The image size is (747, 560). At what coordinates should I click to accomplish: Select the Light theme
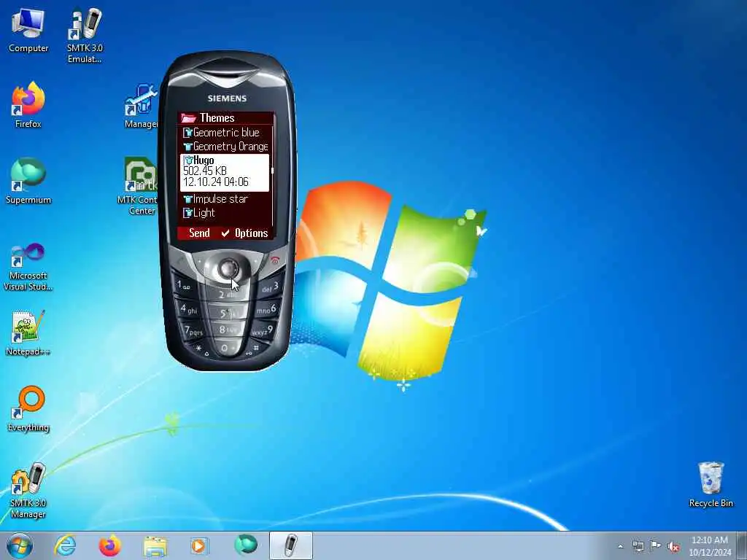click(225, 213)
